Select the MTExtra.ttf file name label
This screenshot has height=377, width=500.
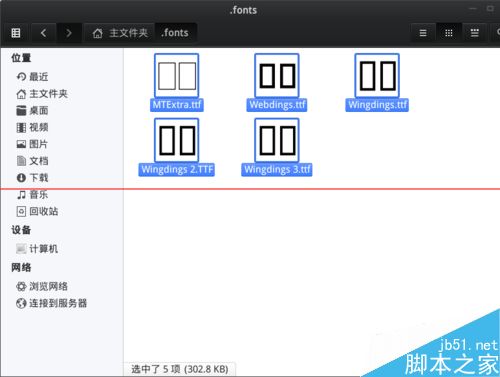[177, 105]
